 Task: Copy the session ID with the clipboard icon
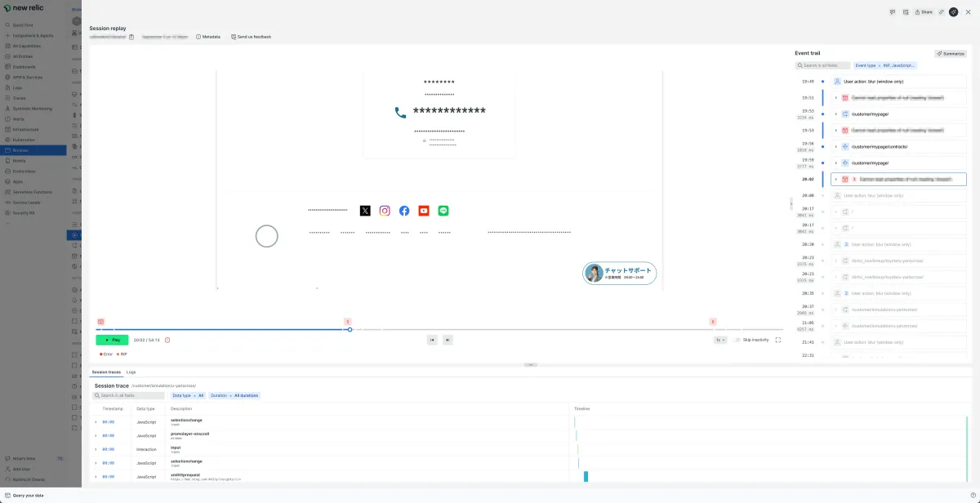tap(131, 37)
